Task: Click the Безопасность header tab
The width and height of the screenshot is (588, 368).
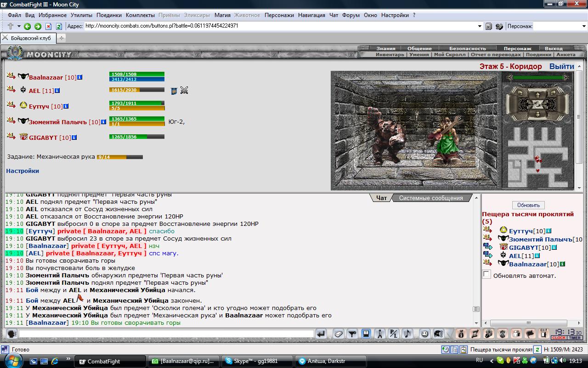Action: [467, 48]
